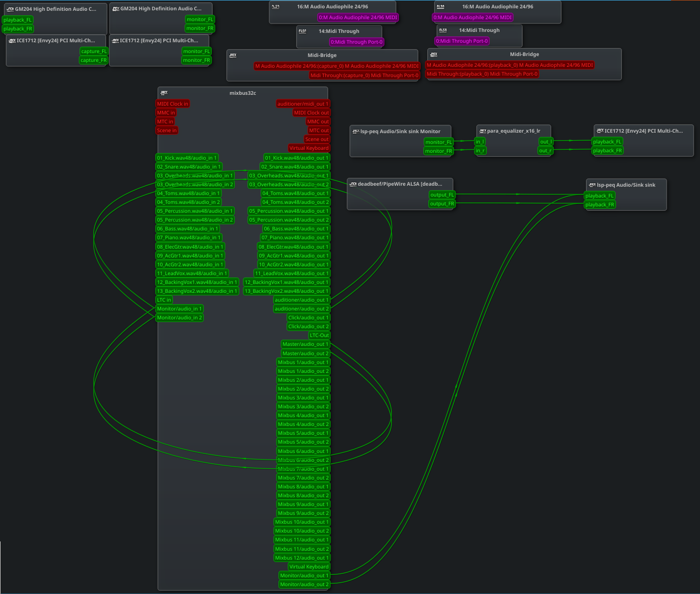Select the Monitor/audio_in 1 port
Image resolution: width=700 pixels, height=594 pixels.
point(179,309)
